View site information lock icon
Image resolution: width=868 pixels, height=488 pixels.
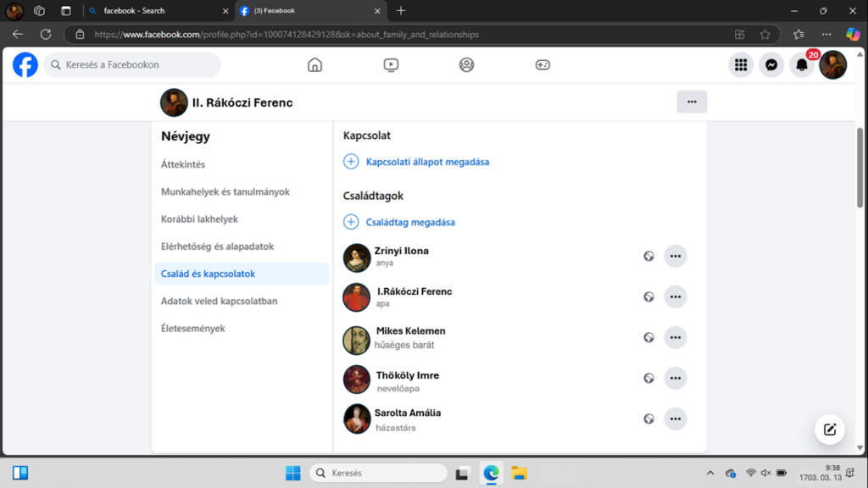click(80, 34)
